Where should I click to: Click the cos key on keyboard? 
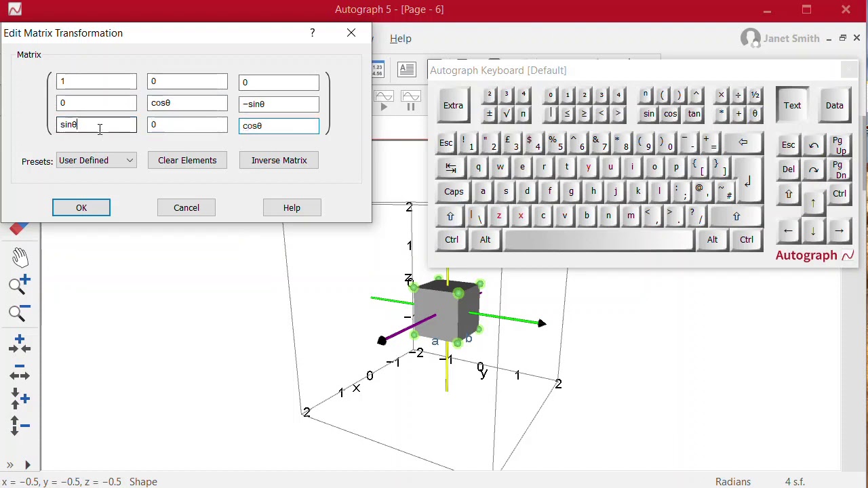point(671,114)
